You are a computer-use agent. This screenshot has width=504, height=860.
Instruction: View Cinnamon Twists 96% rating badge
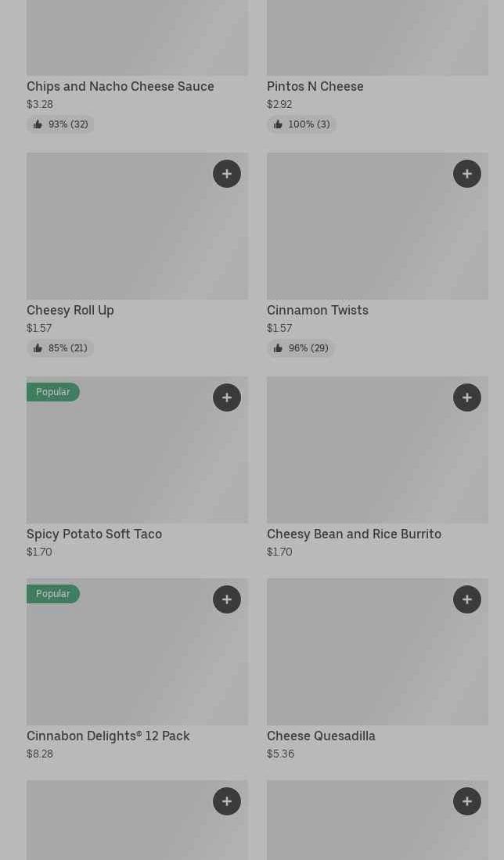click(301, 348)
